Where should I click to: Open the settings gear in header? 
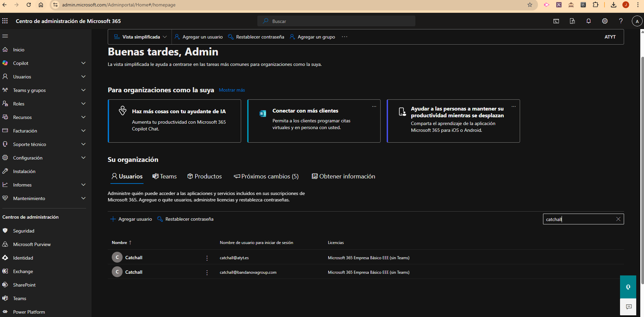coord(605,21)
